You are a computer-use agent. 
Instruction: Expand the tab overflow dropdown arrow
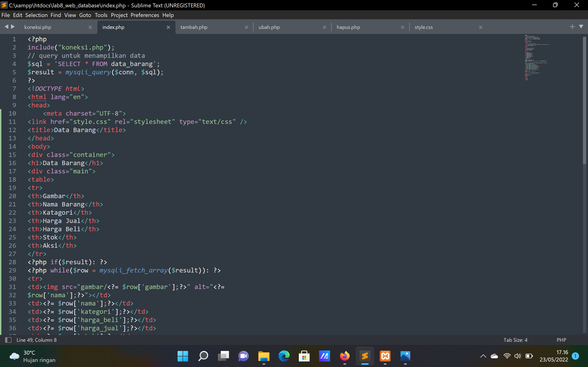(581, 27)
